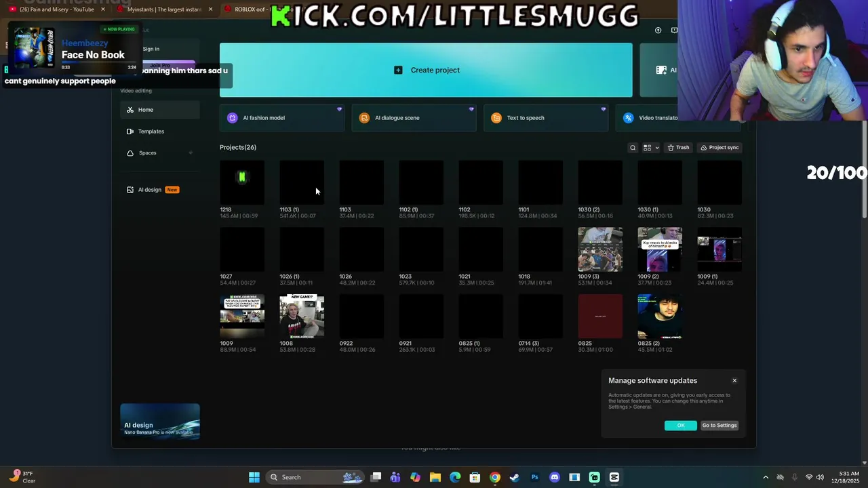Click the Create project button

(426, 70)
